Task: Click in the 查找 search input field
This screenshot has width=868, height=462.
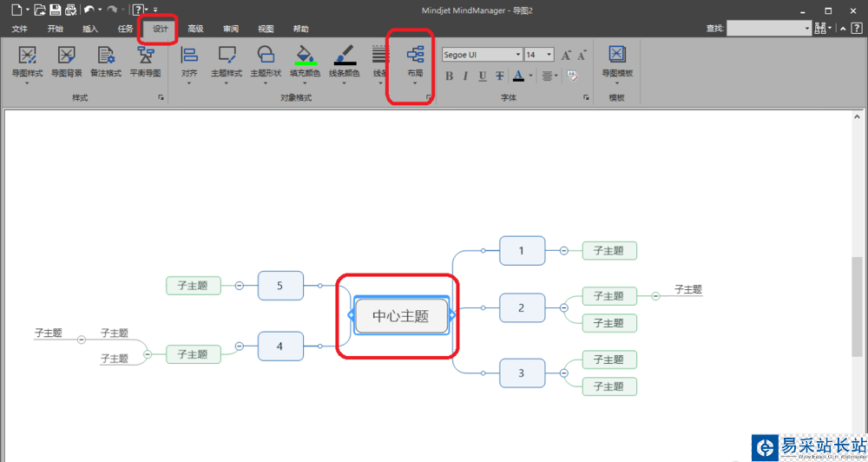Action: pyautogui.click(x=765, y=29)
